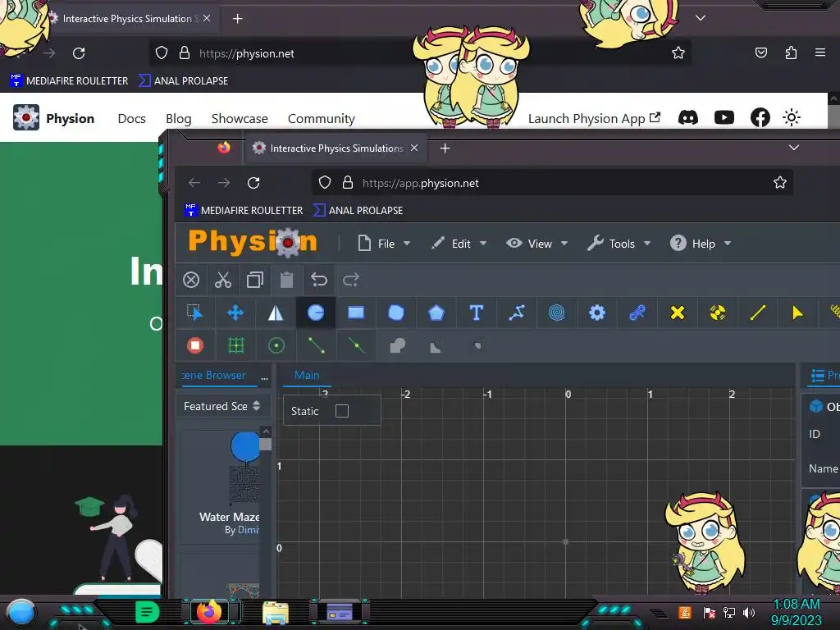Screen dimensions: 840x630
Task: Select the rounded polygon shape tool
Action: point(396,313)
